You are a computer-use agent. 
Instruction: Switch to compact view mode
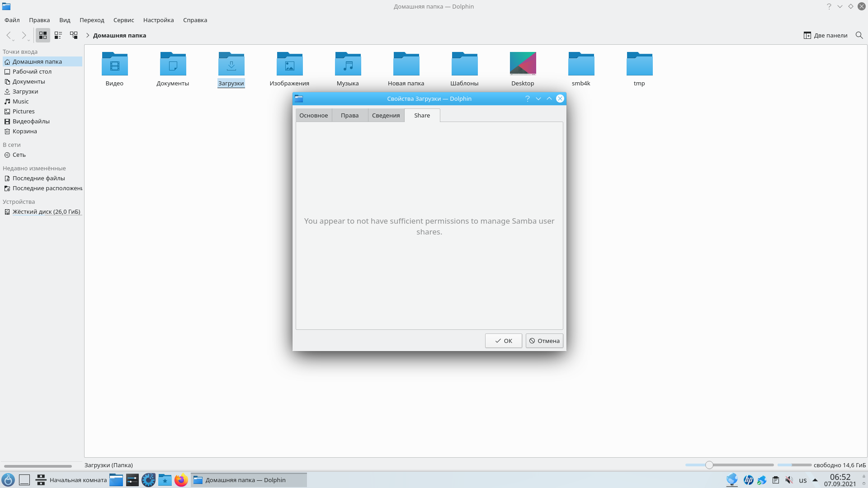(58, 35)
